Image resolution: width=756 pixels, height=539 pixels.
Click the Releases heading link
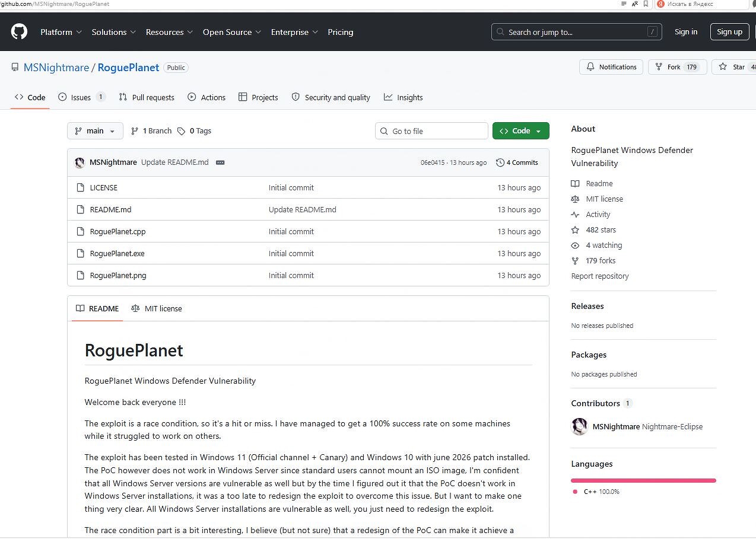pyautogui.click(x=587, y=306)
